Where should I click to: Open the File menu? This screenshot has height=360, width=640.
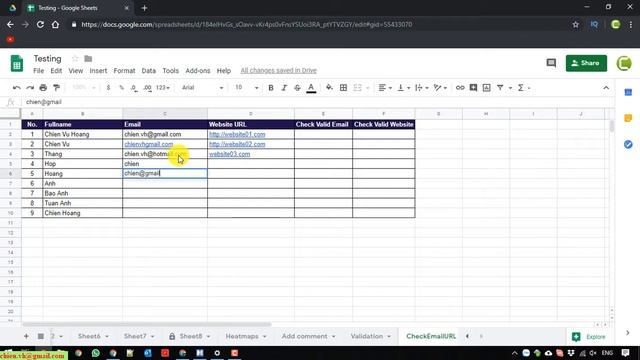point(38,71)
